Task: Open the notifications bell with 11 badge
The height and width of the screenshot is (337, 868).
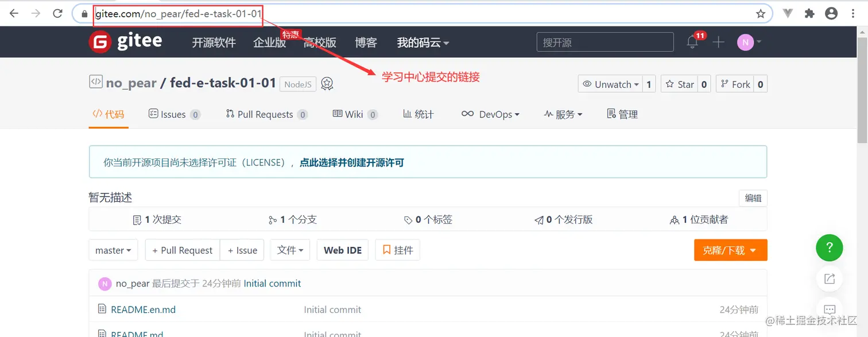Action: coord(692,42)
